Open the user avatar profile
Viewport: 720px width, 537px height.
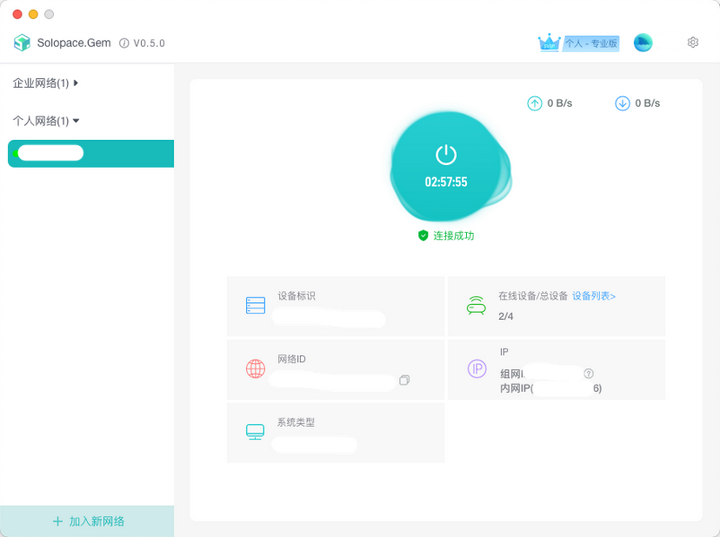coord(643,43)
